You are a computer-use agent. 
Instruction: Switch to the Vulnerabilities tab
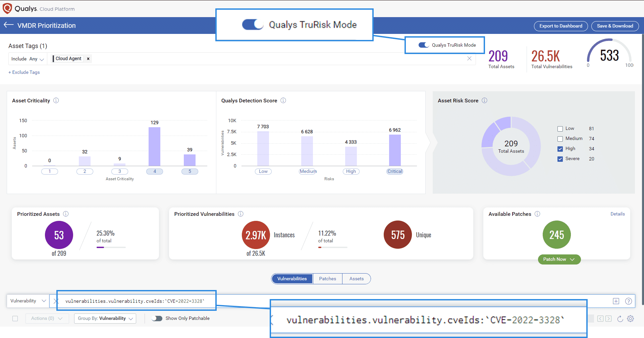[x=292, y=279]
